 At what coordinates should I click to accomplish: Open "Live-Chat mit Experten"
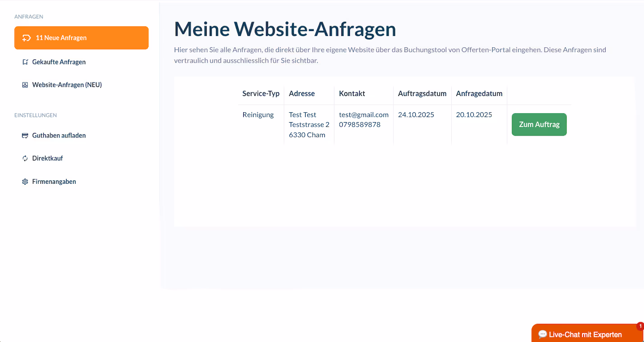[x=585, y=334]
